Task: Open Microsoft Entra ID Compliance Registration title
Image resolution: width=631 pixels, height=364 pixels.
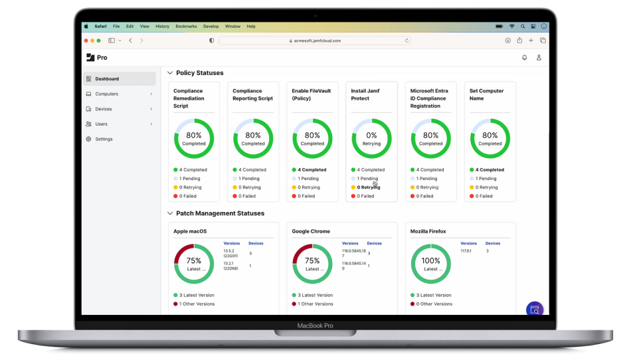Action: (429, 98)
